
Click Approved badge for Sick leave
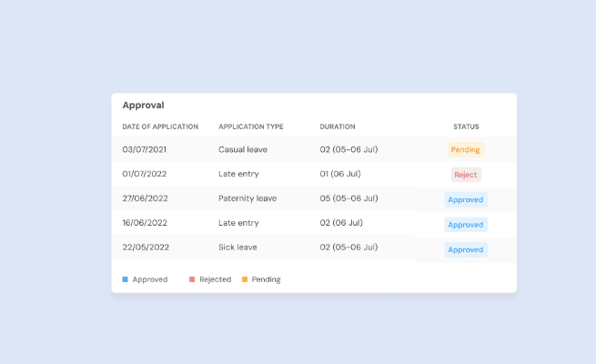(x=466, y=250)
